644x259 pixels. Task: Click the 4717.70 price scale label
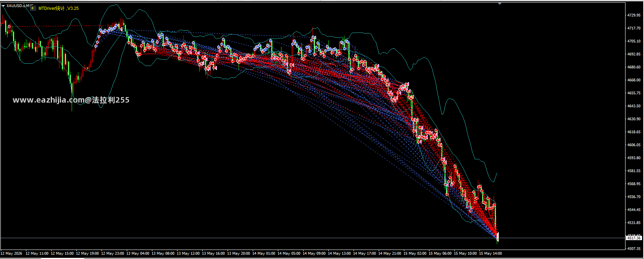(634, 28)
